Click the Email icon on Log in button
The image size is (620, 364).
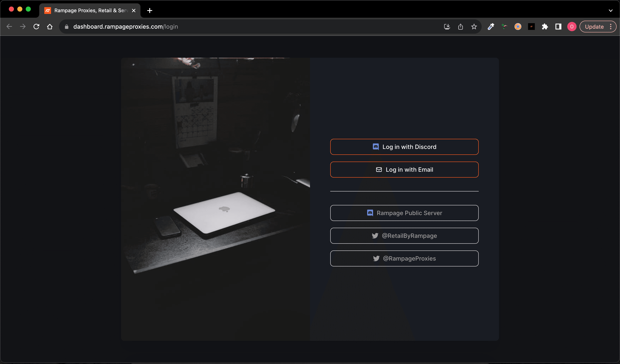click(x=379, y=169)
